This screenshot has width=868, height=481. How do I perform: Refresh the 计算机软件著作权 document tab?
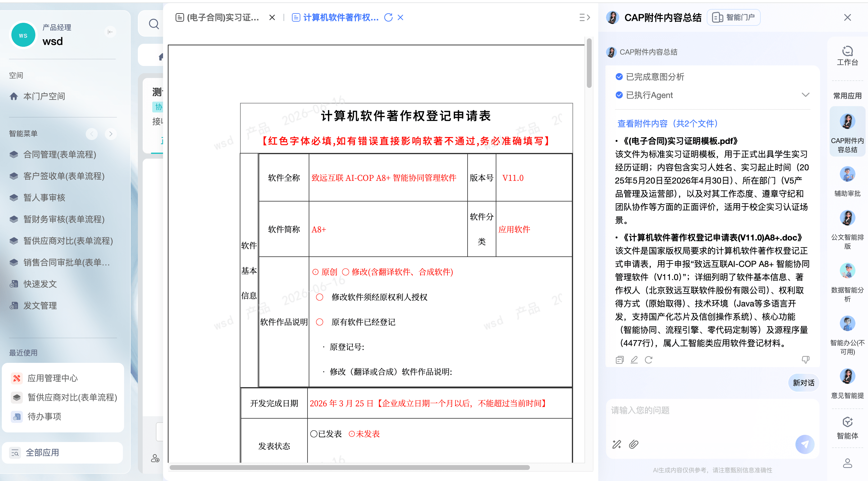pos(388,17)
